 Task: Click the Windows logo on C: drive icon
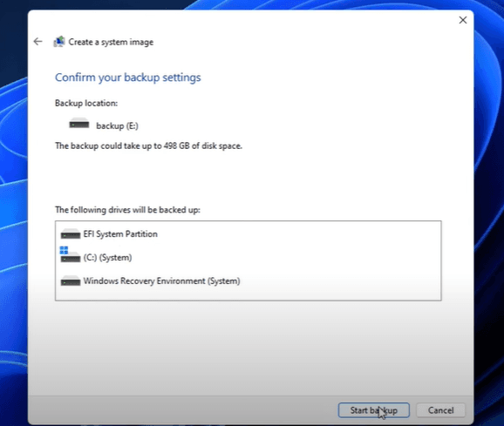pos(64,250)
